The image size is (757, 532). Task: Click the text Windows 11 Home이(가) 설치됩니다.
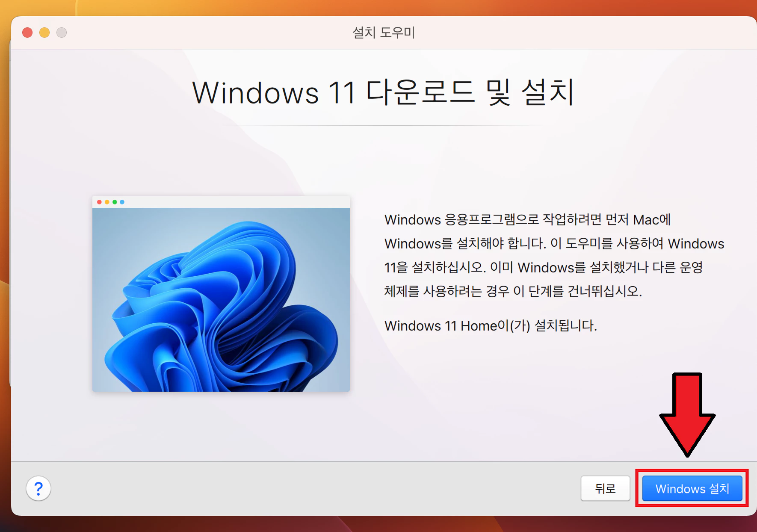pos(491,326)
